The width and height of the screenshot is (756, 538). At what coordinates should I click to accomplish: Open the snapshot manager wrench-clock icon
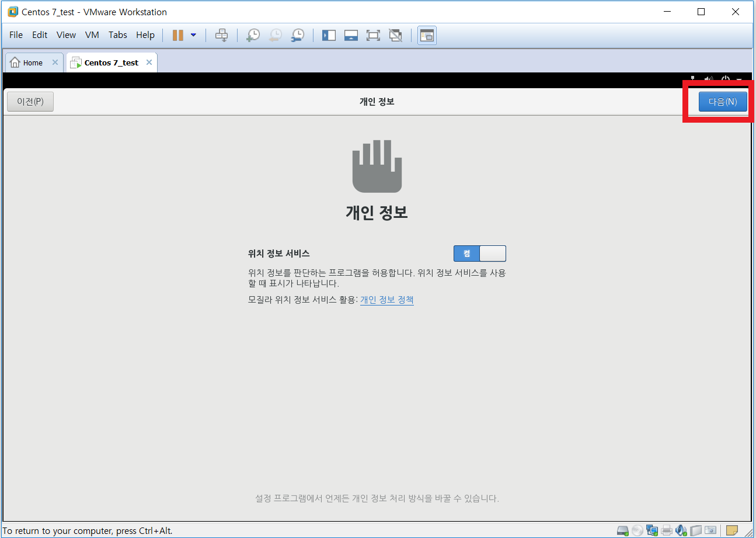pos(297,35)
